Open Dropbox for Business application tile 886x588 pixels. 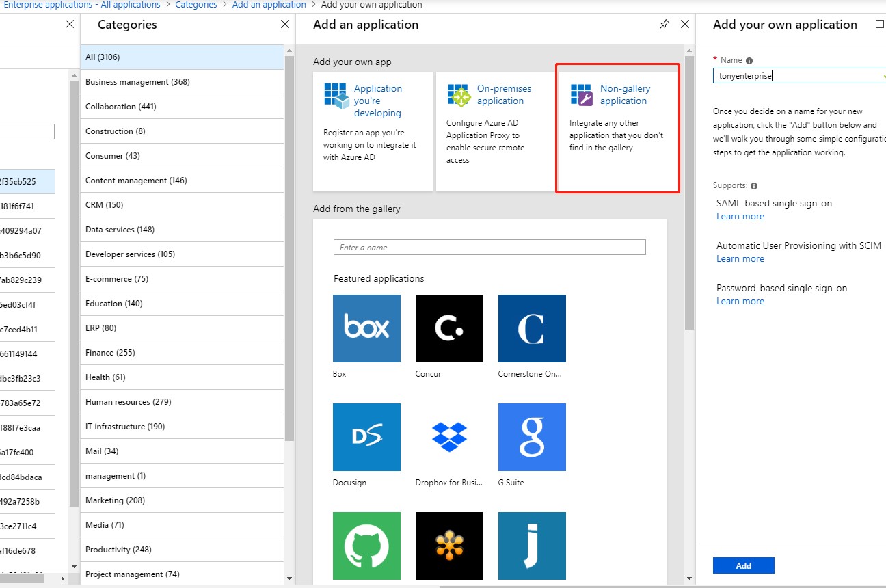point(449,437)
